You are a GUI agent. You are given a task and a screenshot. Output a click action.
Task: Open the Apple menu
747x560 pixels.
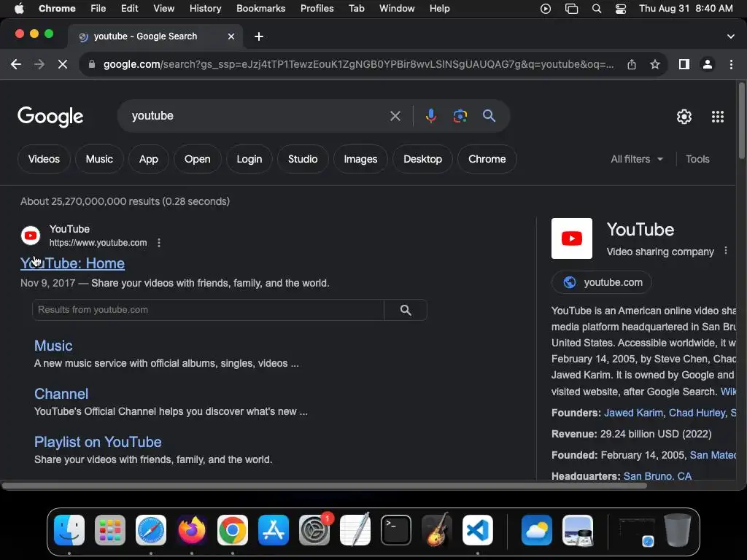pyautogui.click(x=19, y=9)
